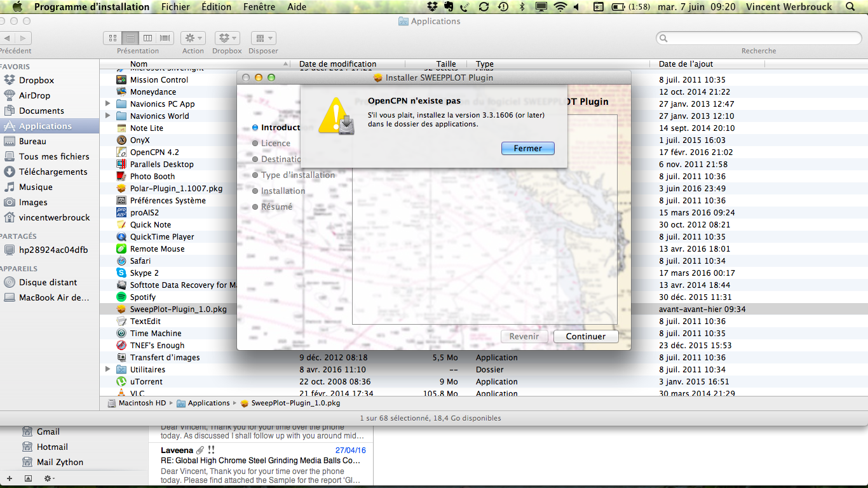Screen dimensions: 868x488
Task: Open the Fenêtre menu
Action: click(x=259, y=7)
